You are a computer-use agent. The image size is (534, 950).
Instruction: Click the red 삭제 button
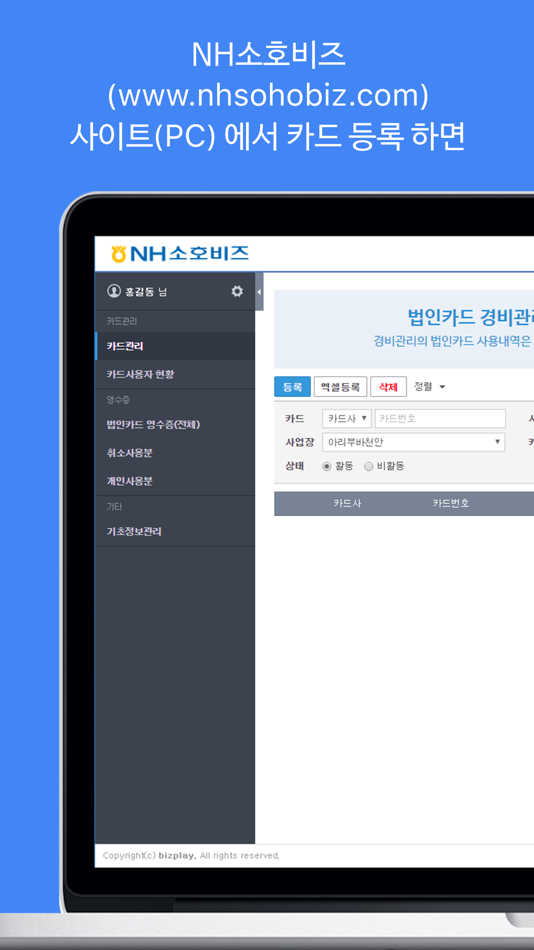tap(388, 387)
